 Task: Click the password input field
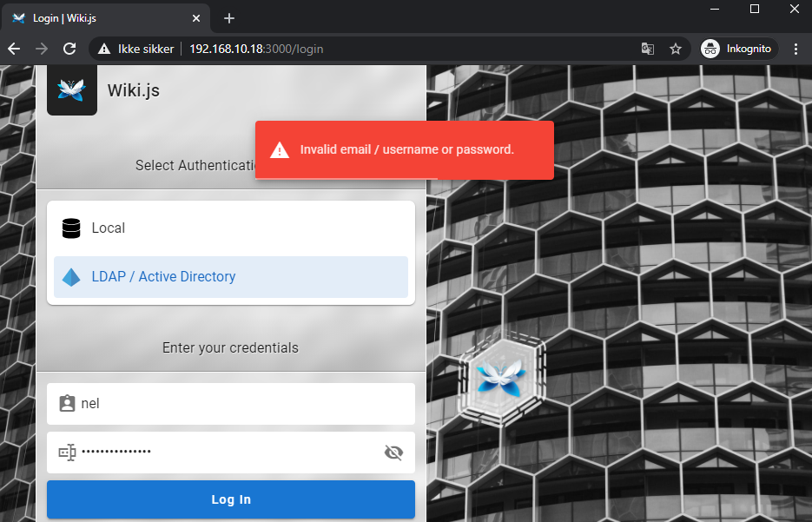[230, 453]
